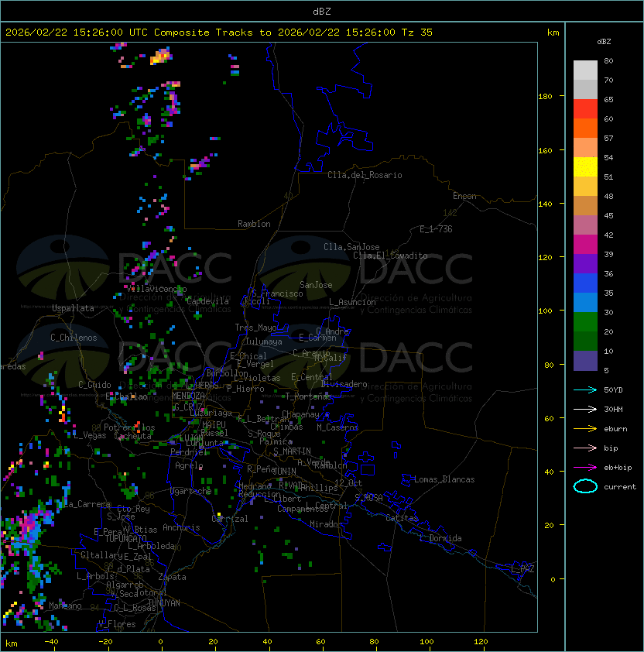Viewport: 644px width, 652px height.
Task: Click the MENDOZA city label
Action: (x=188, y=395)
